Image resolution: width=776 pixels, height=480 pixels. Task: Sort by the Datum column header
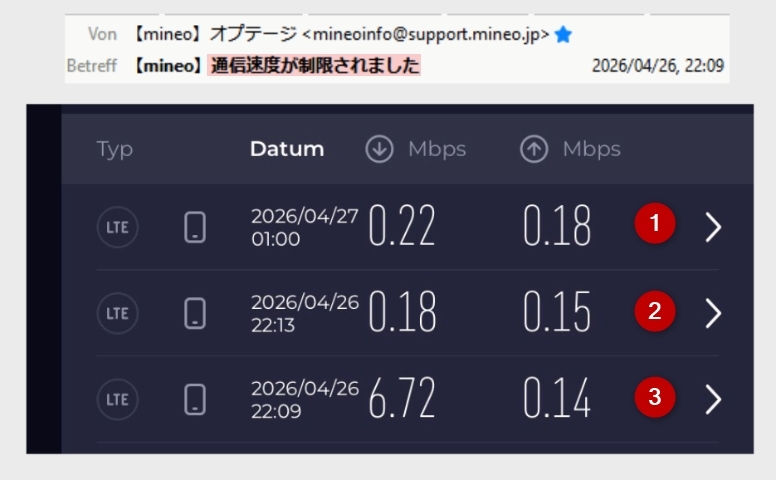coord(287,149)
